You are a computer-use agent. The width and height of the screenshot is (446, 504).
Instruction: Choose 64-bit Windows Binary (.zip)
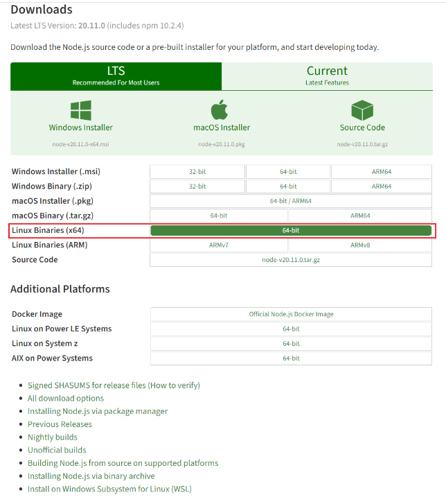coord(288,186)
